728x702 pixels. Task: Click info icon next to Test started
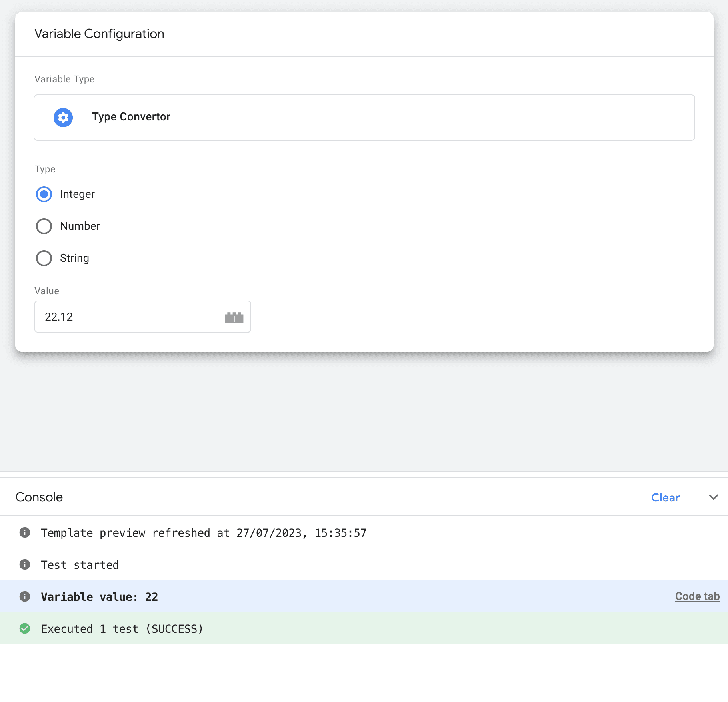pos(25,564)
